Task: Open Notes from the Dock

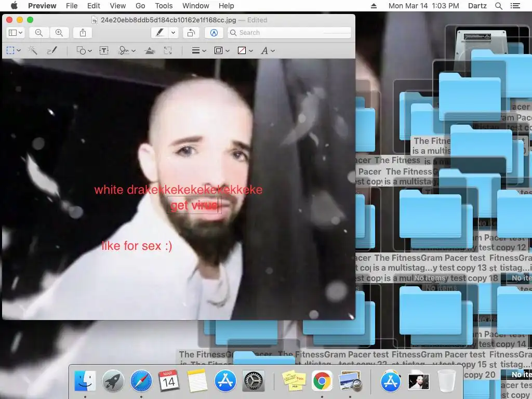Action: pos(197,381)
